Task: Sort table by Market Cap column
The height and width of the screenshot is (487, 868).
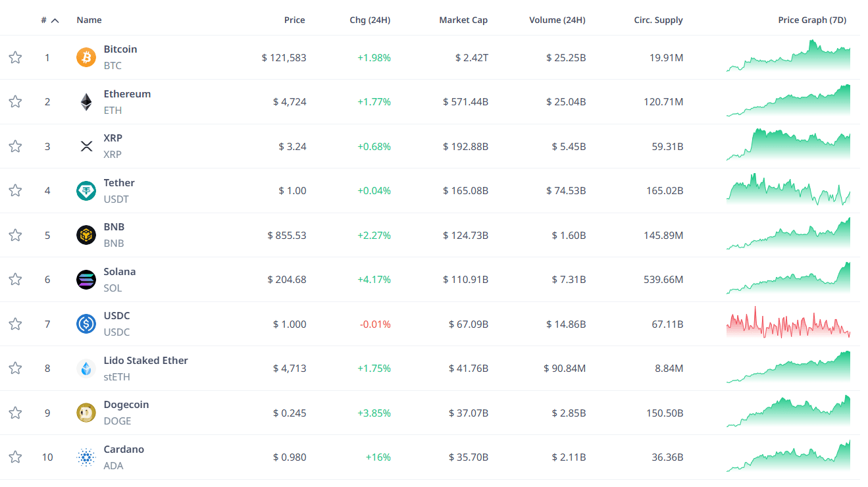Action: pos(463,20)
